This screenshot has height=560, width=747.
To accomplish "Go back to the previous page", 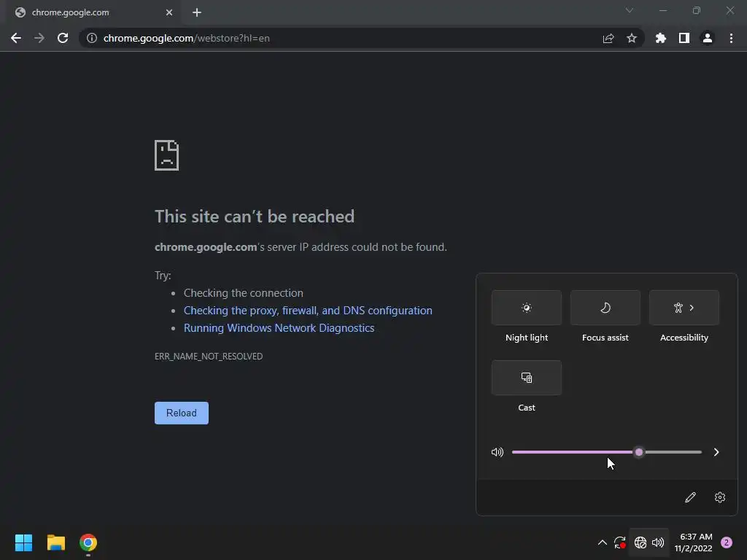I will (x=16, y=38).
